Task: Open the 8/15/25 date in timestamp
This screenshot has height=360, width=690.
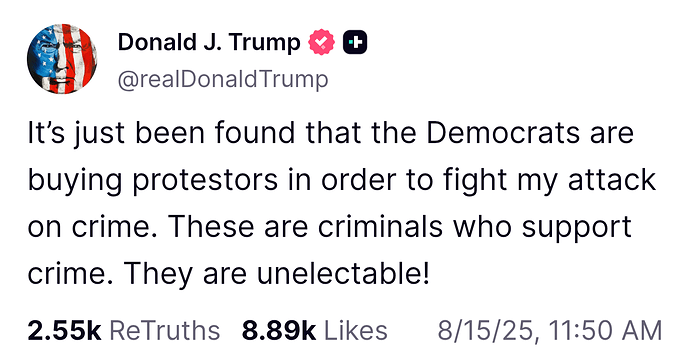Action: 486,331
